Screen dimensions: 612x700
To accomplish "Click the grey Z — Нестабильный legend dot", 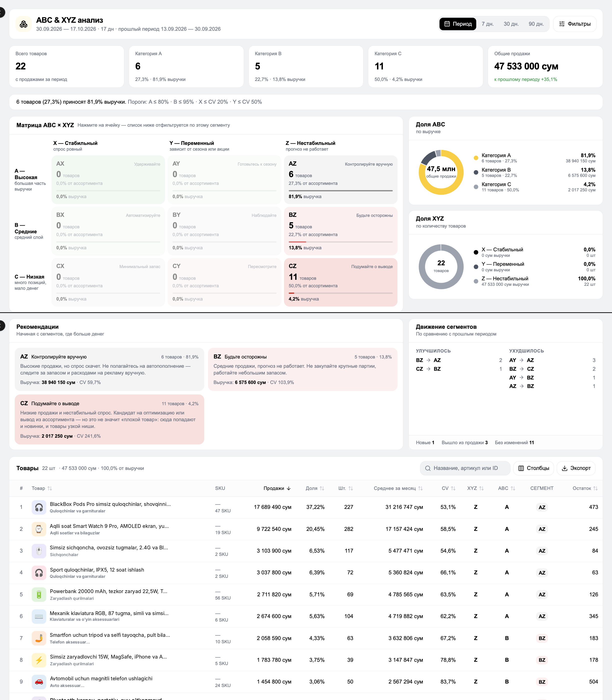I will click(476, 281).
